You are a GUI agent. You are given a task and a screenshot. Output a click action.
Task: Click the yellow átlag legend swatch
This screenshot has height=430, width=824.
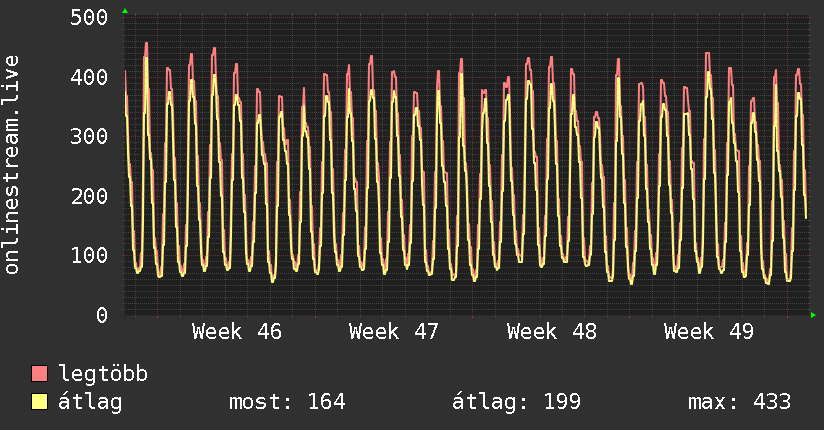[40, 402]
